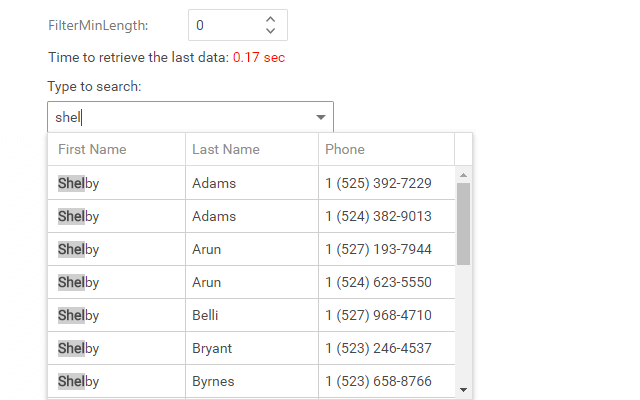Click the FilterMinLength increment up arrow
The width and height of the screenshot is (640, 400).
270,18
